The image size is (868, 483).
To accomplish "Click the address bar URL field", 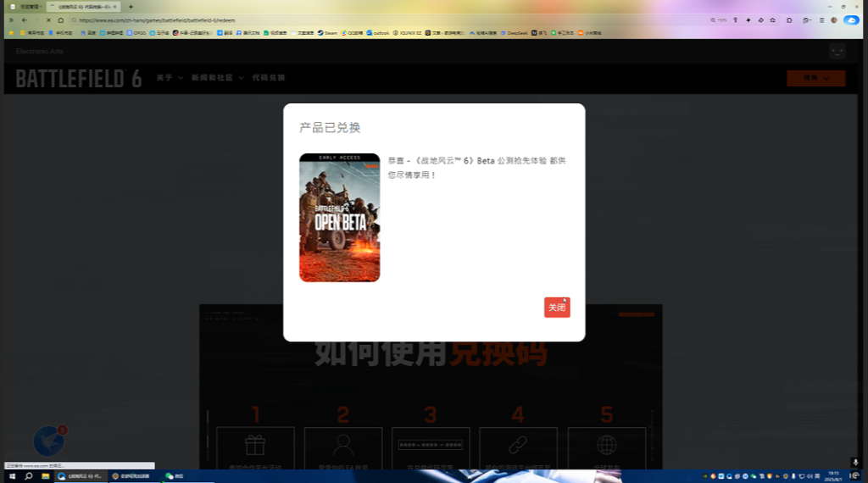I will [387, 20].
